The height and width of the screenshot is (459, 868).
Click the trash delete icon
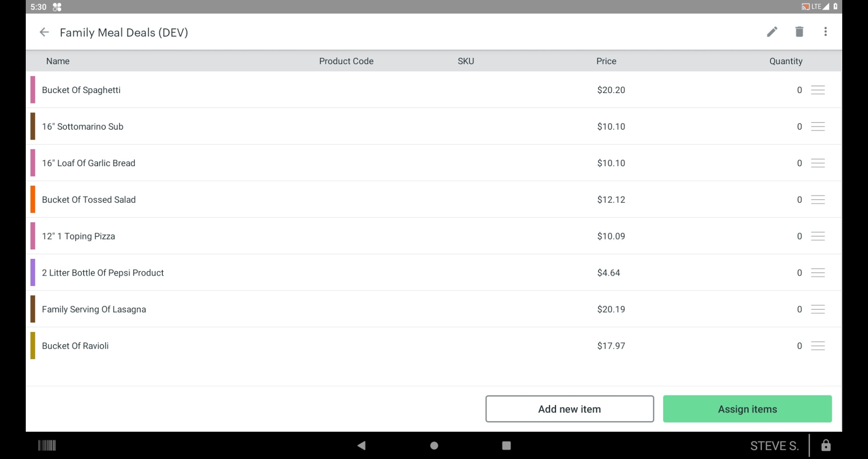pyautogui.click(x=799, y=32)
